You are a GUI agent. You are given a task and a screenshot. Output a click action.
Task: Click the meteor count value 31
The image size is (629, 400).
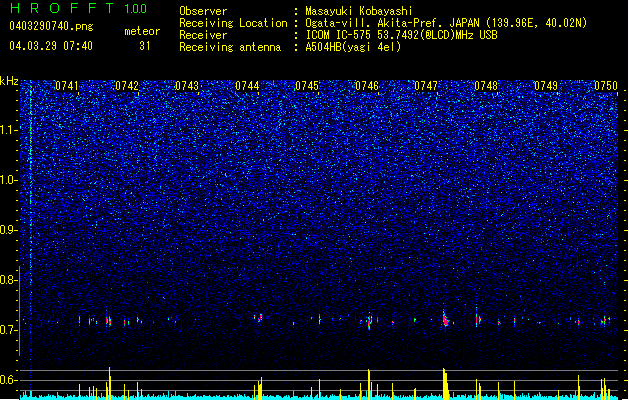pyautogui.click(x=145, y=46)
